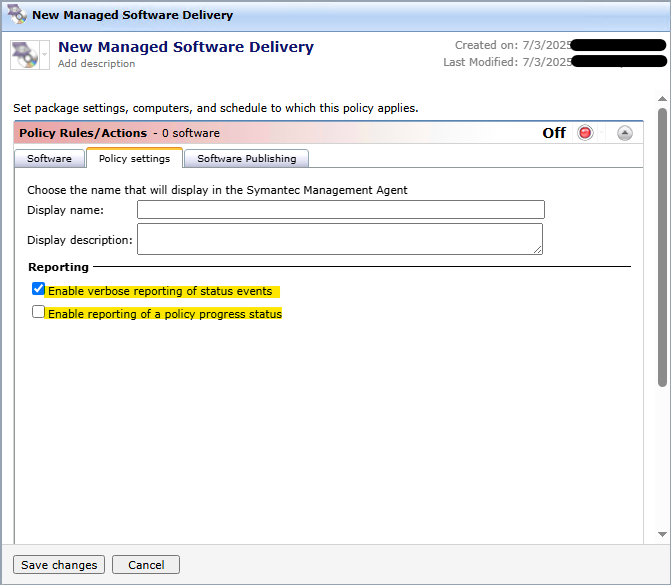Select the Policy settings tab
The height and width of the screenshot is (585, 671).
(134, 158)
